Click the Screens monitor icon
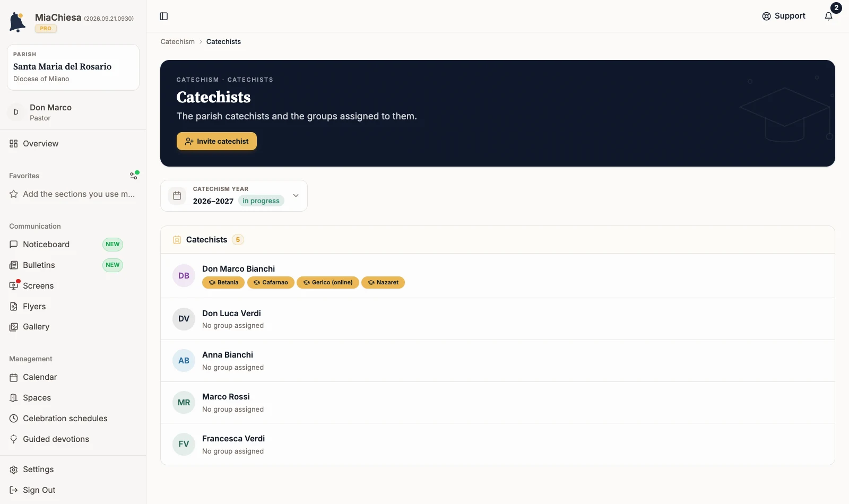This screenshot has height=504, width=849. tap(14, 286)
